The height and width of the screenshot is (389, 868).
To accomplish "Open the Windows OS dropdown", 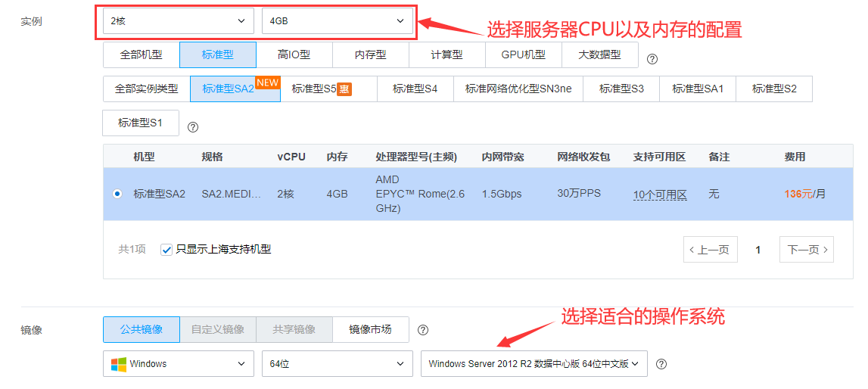I will click(179, 363).
